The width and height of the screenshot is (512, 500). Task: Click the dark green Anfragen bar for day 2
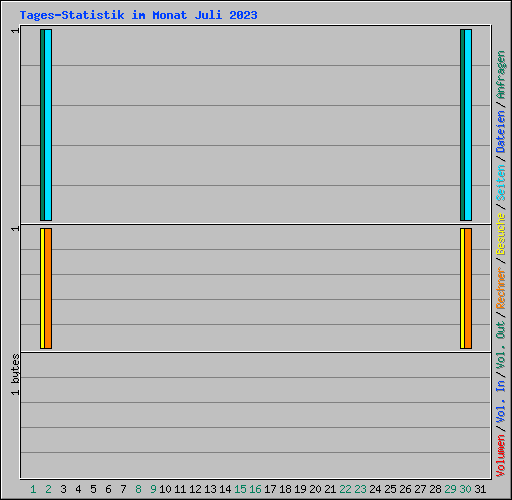[x=42, y=125]
